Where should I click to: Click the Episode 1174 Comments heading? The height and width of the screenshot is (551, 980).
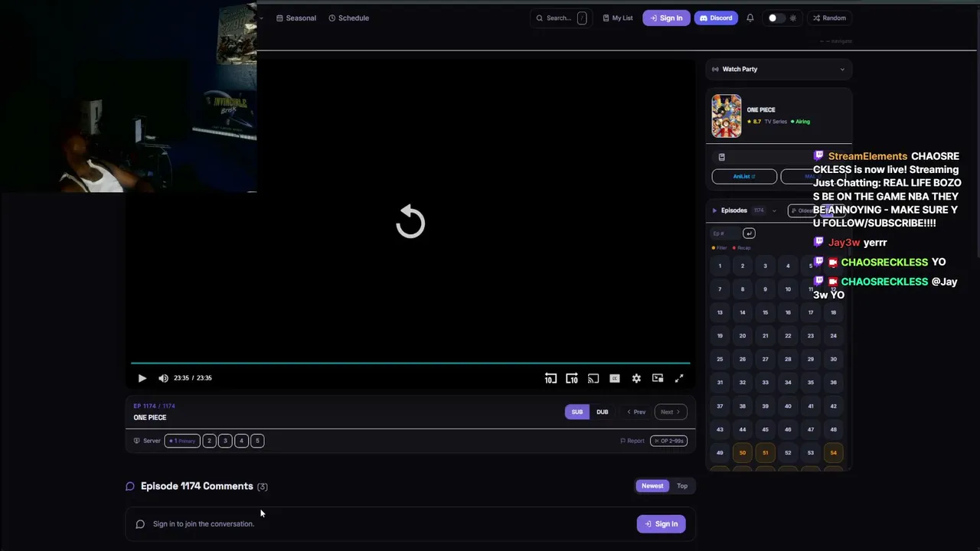[197, 486]
